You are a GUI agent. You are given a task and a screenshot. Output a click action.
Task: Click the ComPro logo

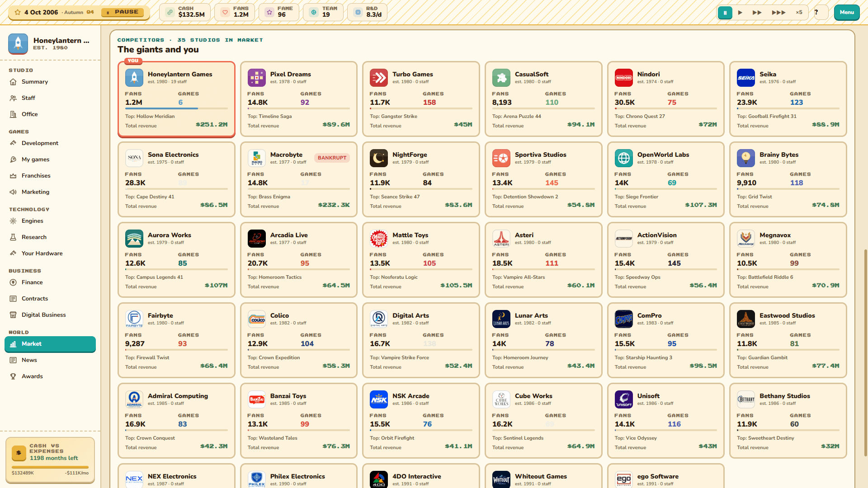(624, 319)
